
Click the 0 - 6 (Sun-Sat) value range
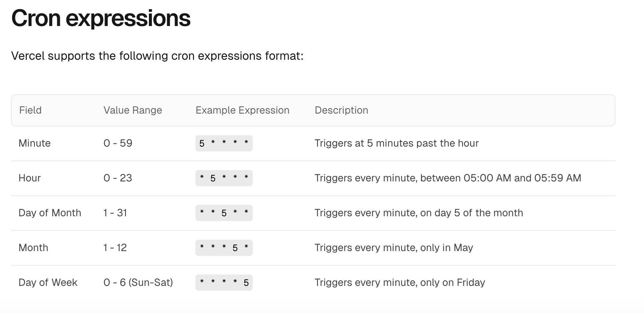coord(138,283)
